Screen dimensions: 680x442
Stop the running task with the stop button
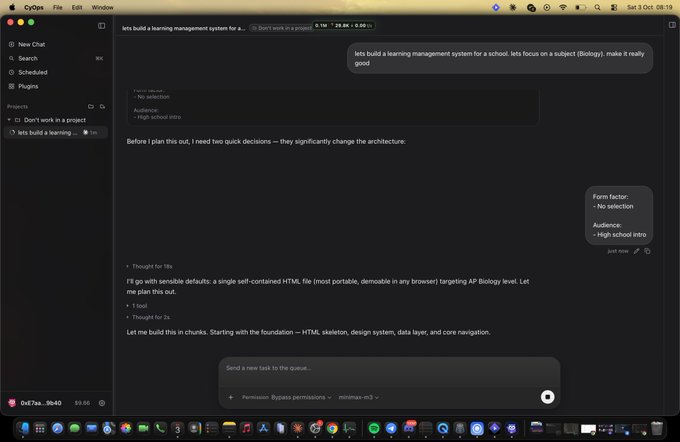[547, 397]
